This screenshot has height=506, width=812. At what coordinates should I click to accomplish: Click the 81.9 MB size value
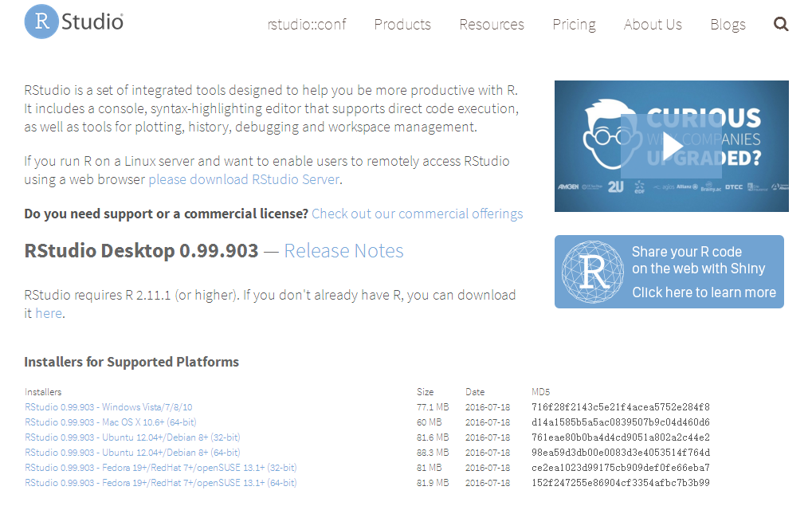[433, 482]
